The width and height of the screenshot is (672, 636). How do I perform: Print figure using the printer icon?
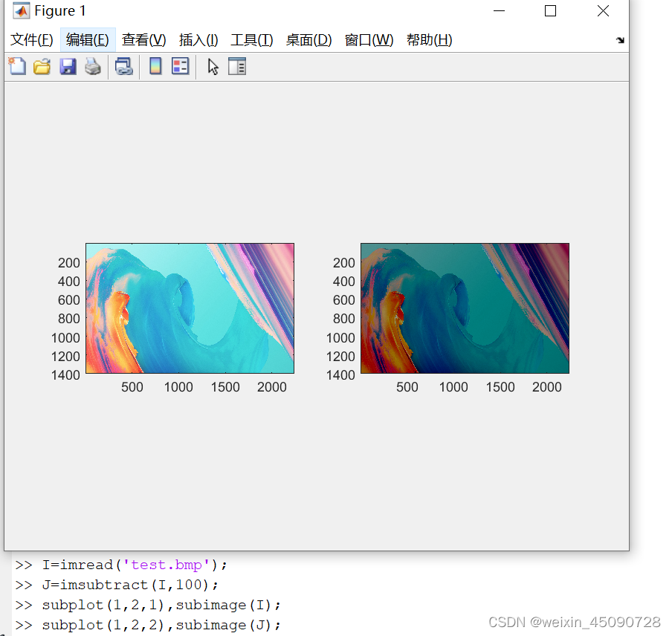click(x=93, y=67)
